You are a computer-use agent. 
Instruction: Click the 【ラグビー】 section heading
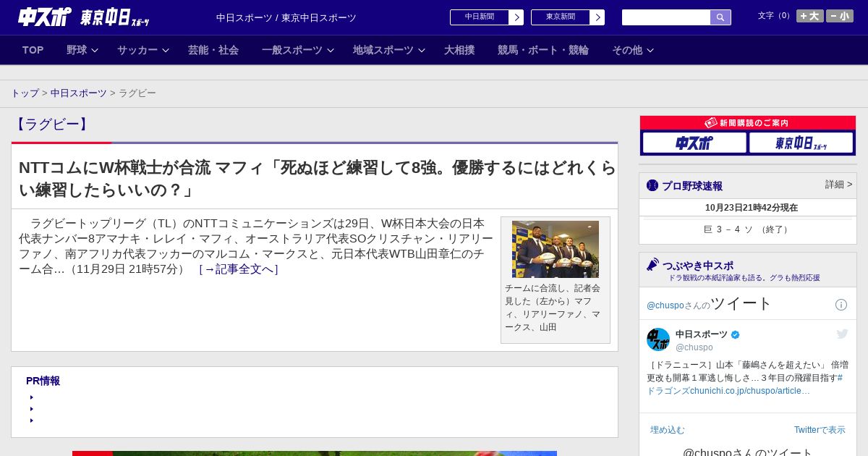pos(52,124)
